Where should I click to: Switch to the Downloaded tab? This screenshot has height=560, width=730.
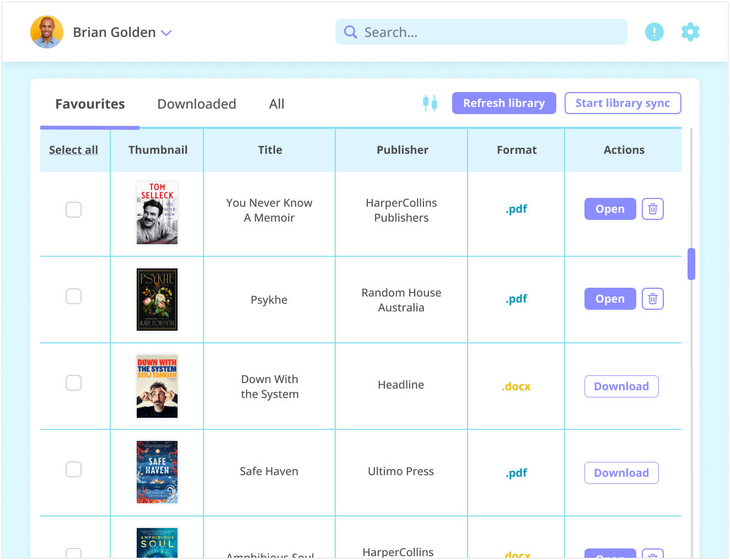click(x=197, y=104)
